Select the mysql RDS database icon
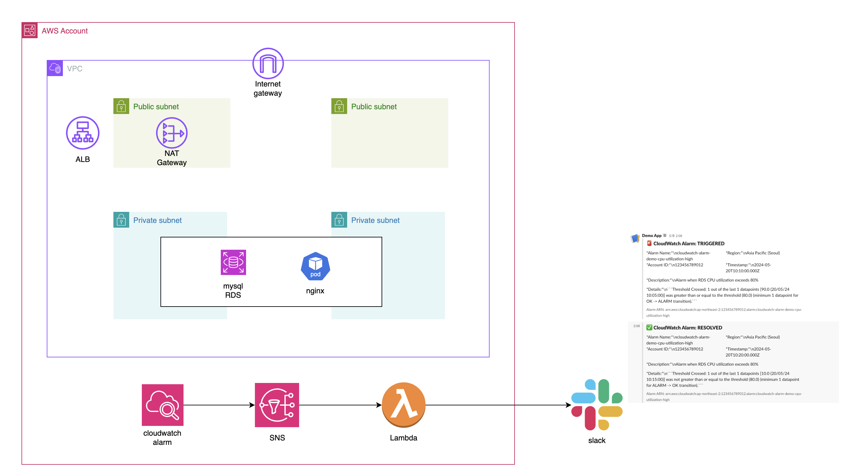Screen dimensions: 868x466 click(233, 262)
